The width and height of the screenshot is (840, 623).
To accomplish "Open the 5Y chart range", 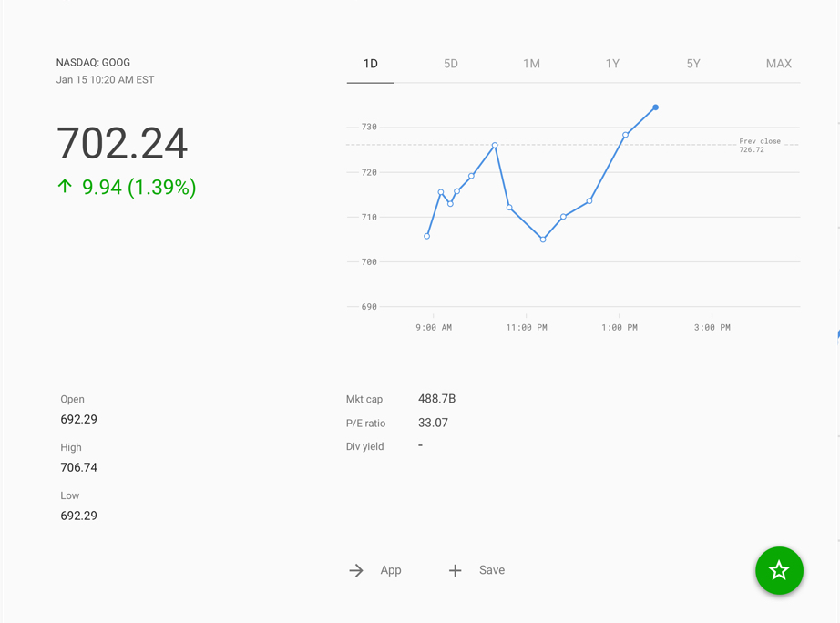I will [692, 64].
